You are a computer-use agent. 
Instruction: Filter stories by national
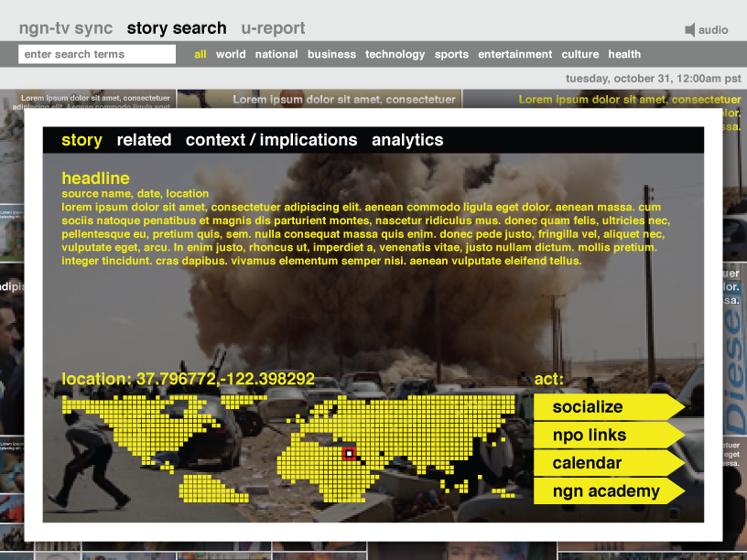click(276, 54)
